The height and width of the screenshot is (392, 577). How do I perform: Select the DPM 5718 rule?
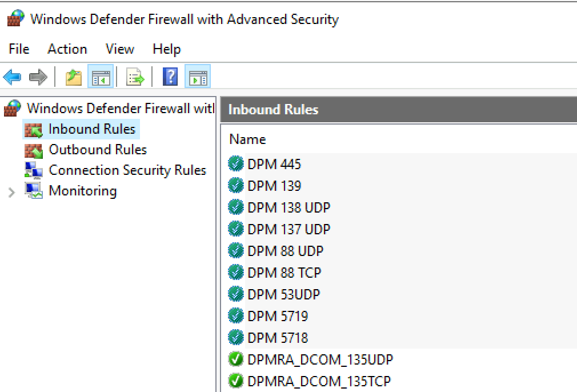[x=278, y=338]
